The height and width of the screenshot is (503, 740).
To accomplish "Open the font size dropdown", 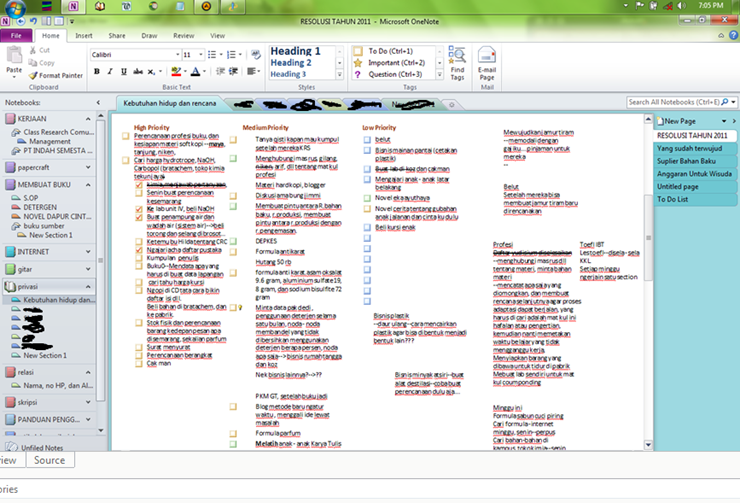I will (x=201, y=55).
